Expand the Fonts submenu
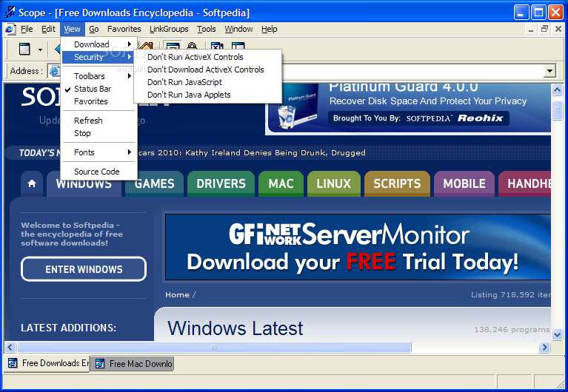Image resolution: width=568 pixels, height=392 pixels. click(x=98, y=152)
